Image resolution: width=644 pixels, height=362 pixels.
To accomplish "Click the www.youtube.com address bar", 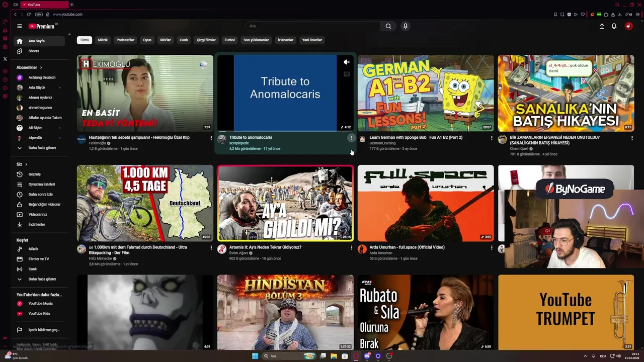I will pyautogui.click(x=68, y=14).
